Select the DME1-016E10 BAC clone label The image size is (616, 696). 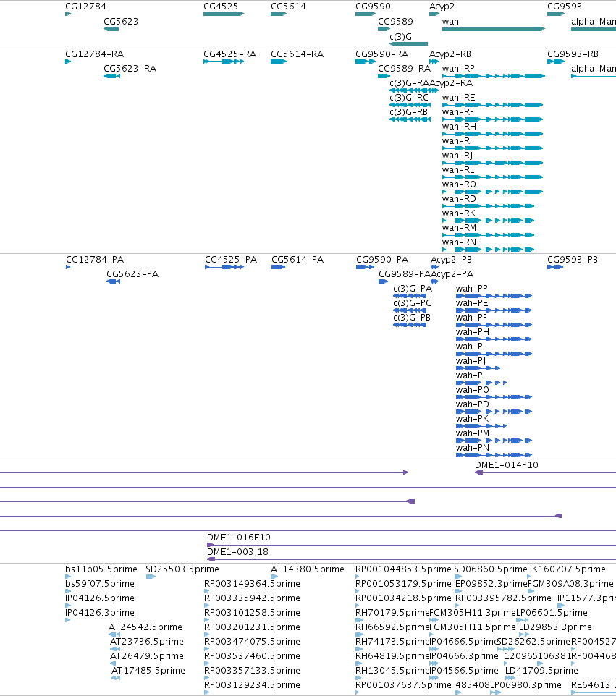click(x=239, y=537)
